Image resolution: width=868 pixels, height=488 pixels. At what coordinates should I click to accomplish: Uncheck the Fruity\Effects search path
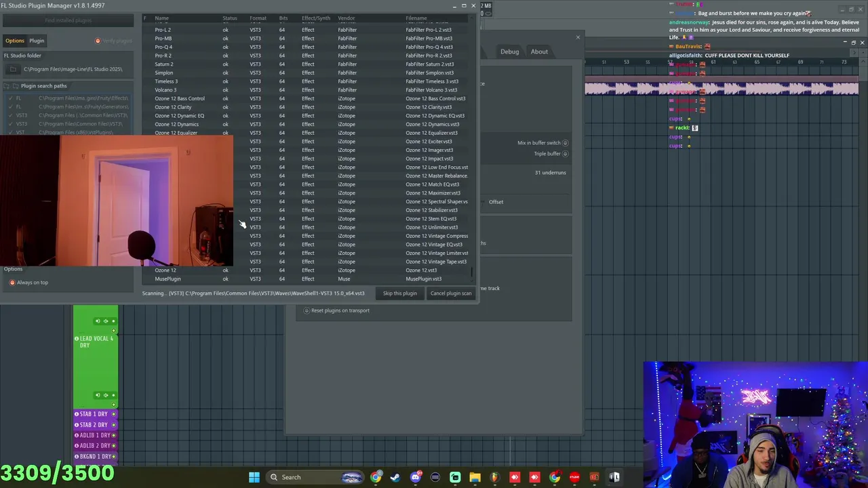point(11,98)
